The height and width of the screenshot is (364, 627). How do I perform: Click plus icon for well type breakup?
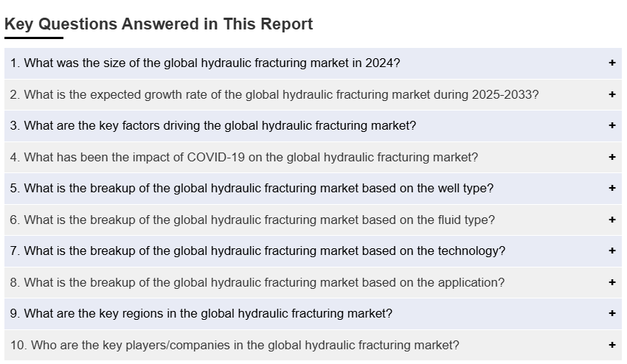point(612,189)
